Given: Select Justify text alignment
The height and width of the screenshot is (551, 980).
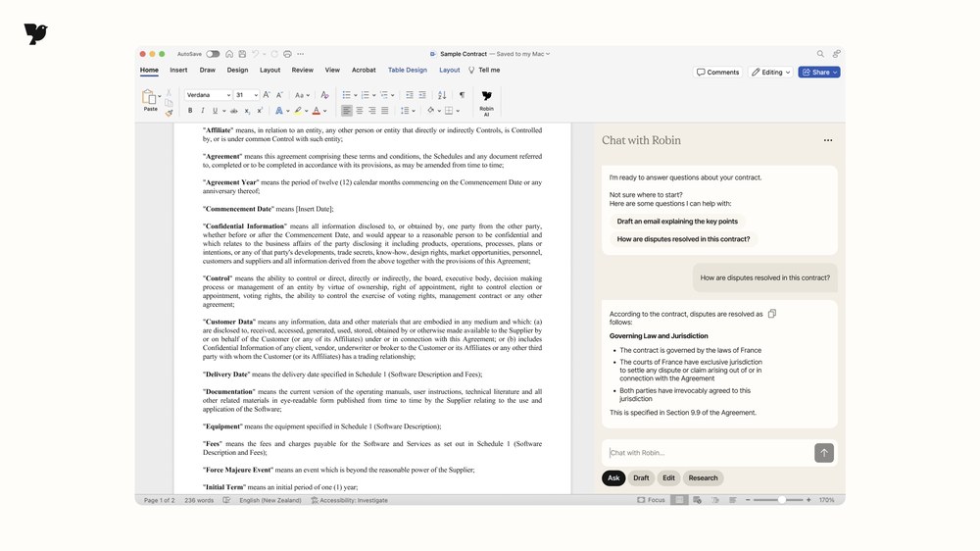Looking at the screenshot, I should point(385,111).
